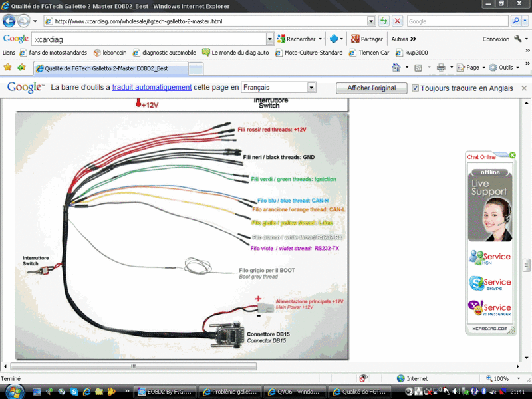
Task: Switch to Problème gallet taskbar window
Action: pos(229,392)
